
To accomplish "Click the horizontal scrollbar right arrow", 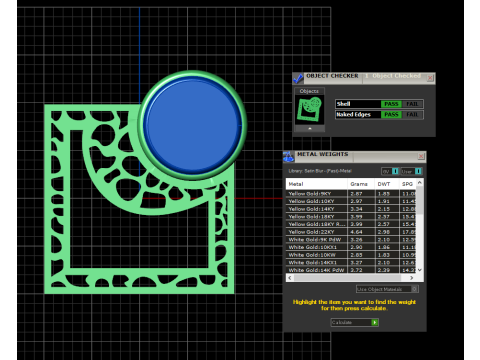I will 412,278.
